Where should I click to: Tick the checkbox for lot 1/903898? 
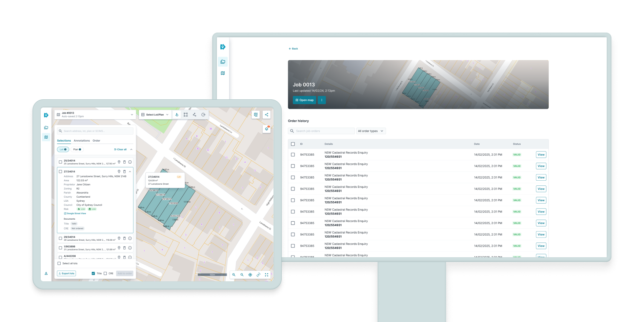click(x=60, y=248)
